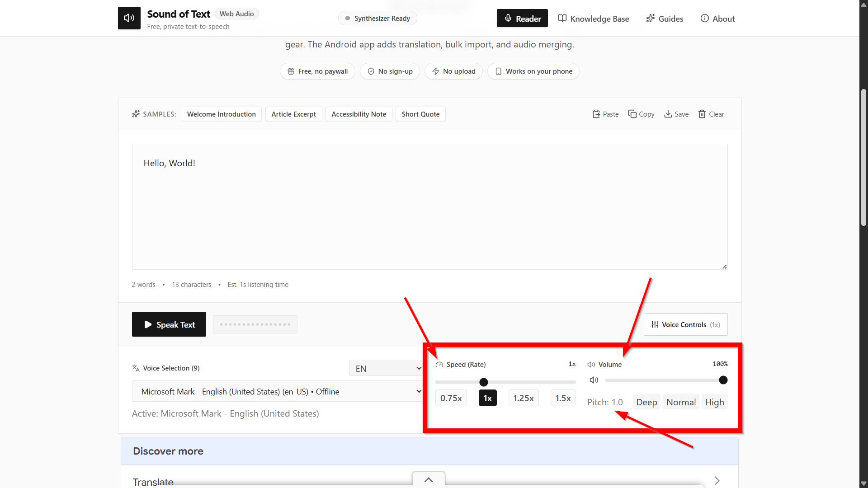Click the 2 words count
The height and width of the screenshot is (488, 868).
tap(143, 285)
